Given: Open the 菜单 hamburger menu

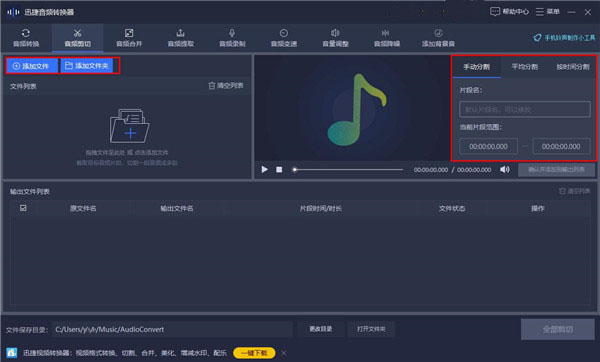Looking at the screenshot, I should 548,12.
